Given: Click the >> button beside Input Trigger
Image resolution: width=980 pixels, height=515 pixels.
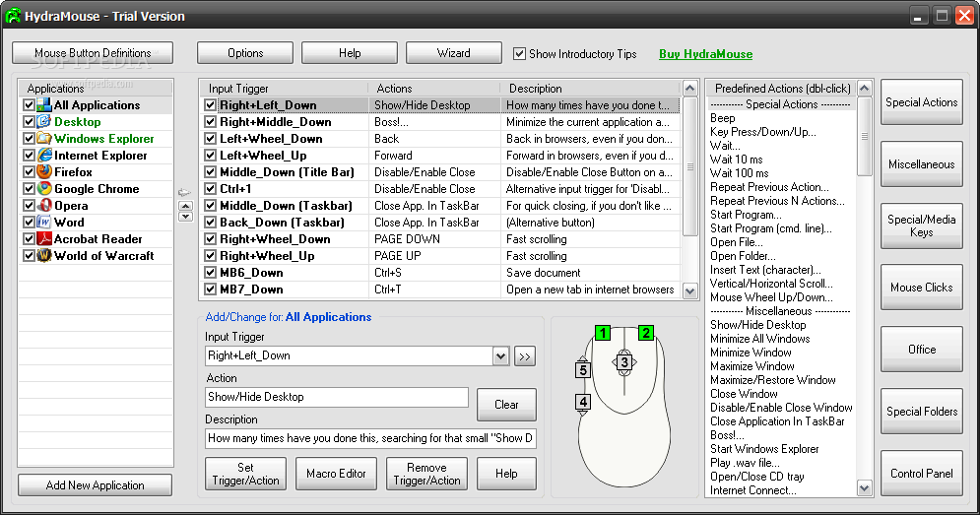Looking at the screenshot, I should tap(525, 356).
